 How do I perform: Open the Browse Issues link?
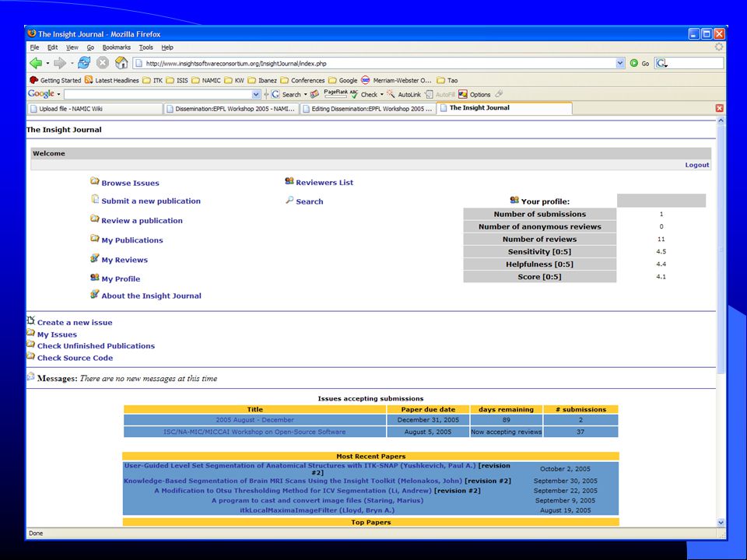click(x=130, y=183)
